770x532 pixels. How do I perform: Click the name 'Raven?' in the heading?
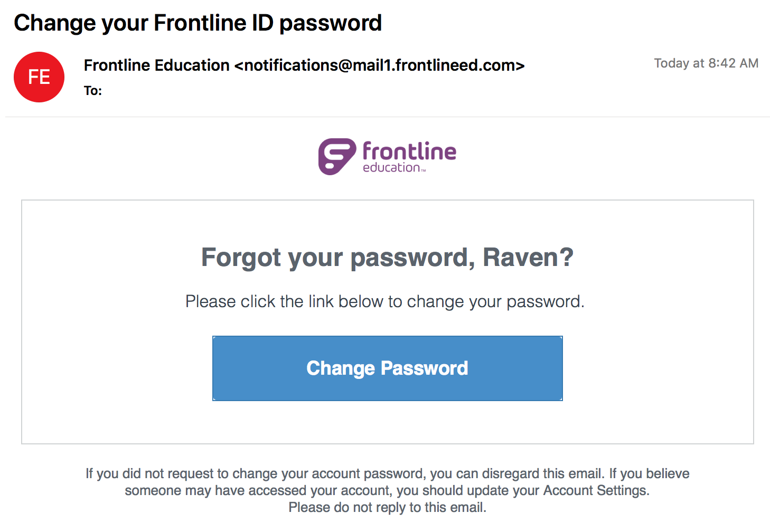tap(528, 258)
